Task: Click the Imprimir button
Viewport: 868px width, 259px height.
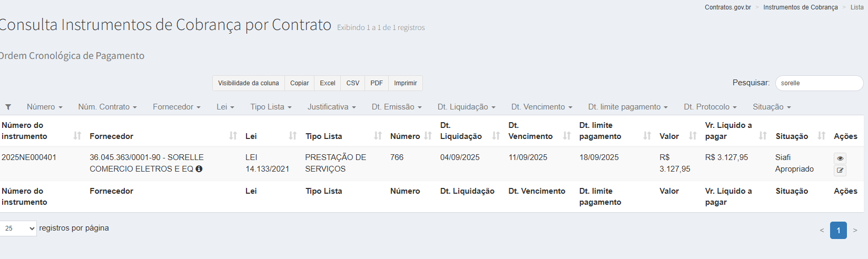Action: tap(405, 83)
